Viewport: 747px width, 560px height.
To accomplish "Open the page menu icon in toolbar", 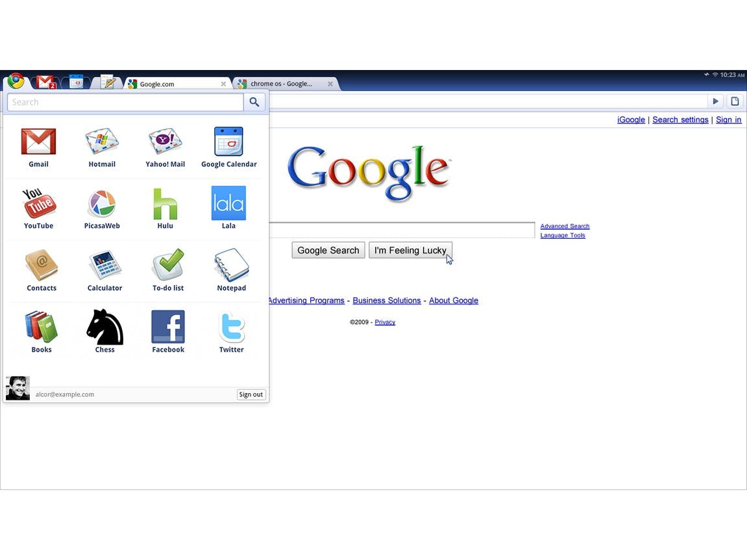I will point(735,101).
